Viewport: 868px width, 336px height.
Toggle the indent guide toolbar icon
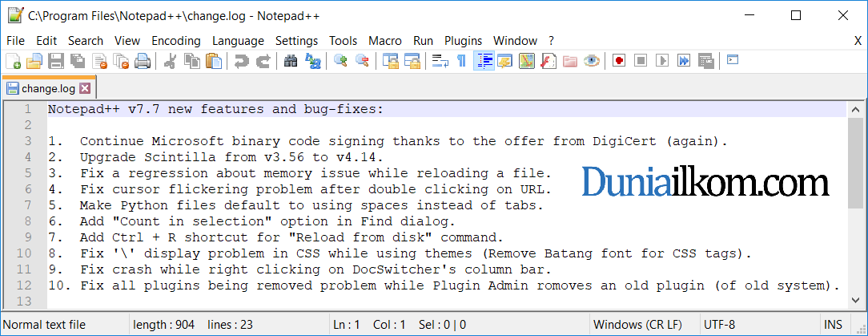(484, 60)
